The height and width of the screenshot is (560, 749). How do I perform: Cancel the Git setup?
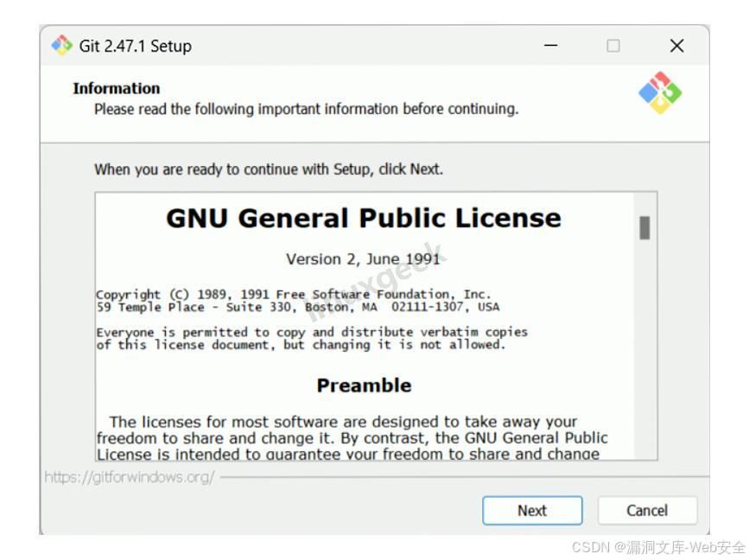pos(647,510)
